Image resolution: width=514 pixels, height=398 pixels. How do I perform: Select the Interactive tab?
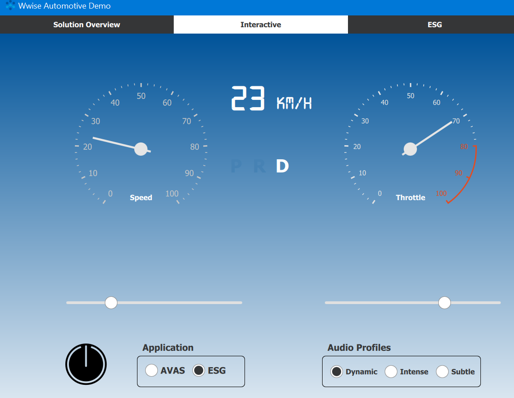tap(261, 25)
